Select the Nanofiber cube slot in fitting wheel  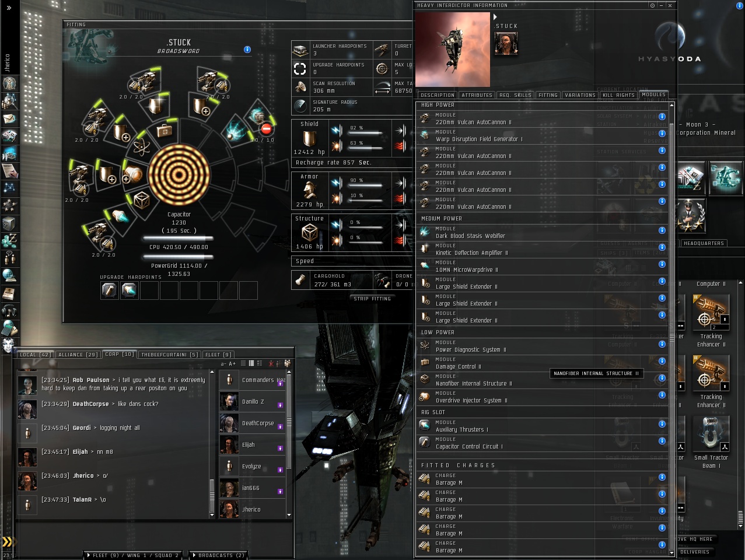(142, 201)
